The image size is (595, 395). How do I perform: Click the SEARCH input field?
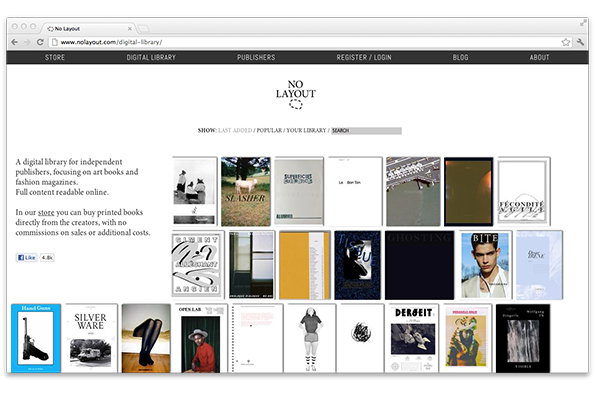[x=366, y=131]
